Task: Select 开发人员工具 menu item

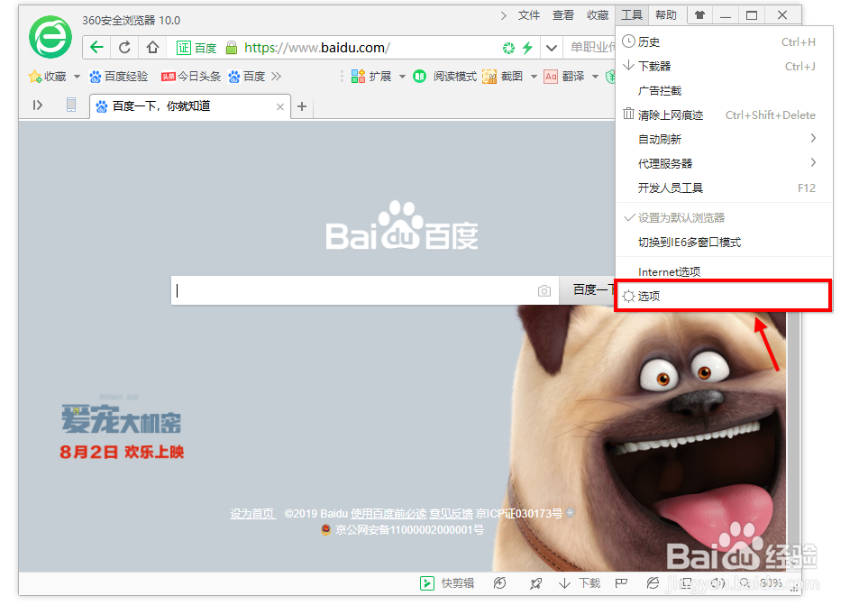Action: tap(724, 188)
